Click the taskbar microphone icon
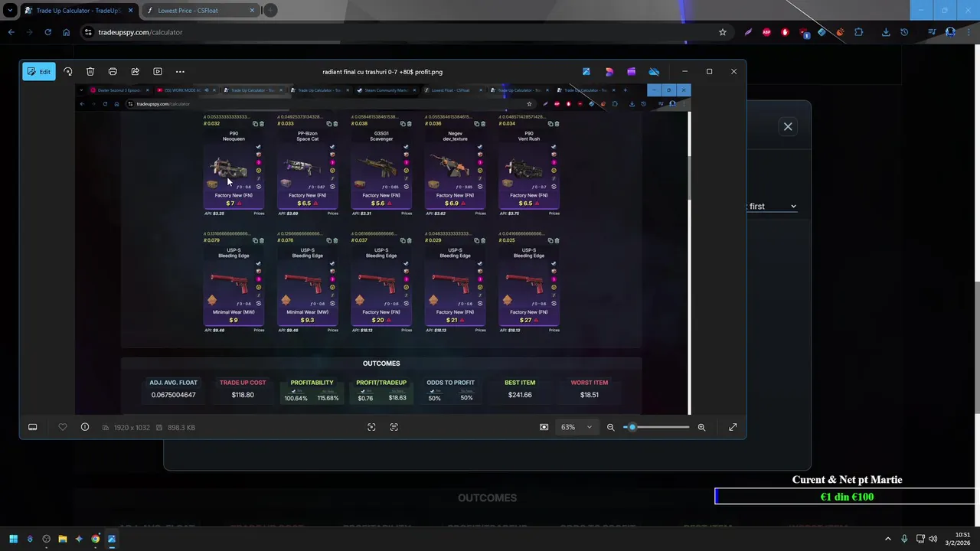 point(904,539)
